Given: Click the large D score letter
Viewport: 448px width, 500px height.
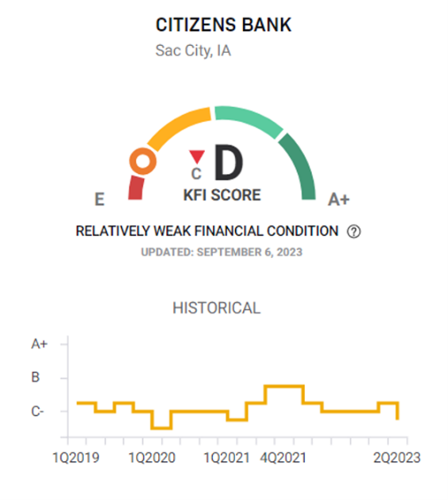Looking at the screenshot, I should (x=229, y=163).
